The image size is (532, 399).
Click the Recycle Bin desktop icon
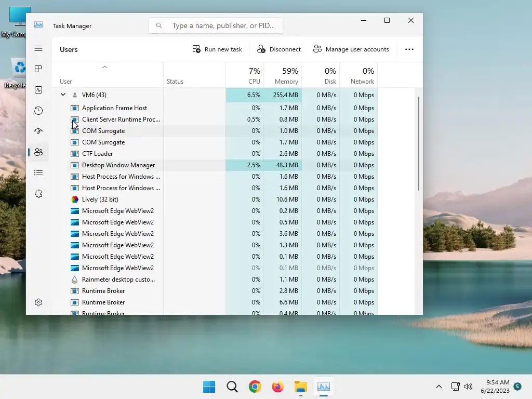click(x=15, y=73)
